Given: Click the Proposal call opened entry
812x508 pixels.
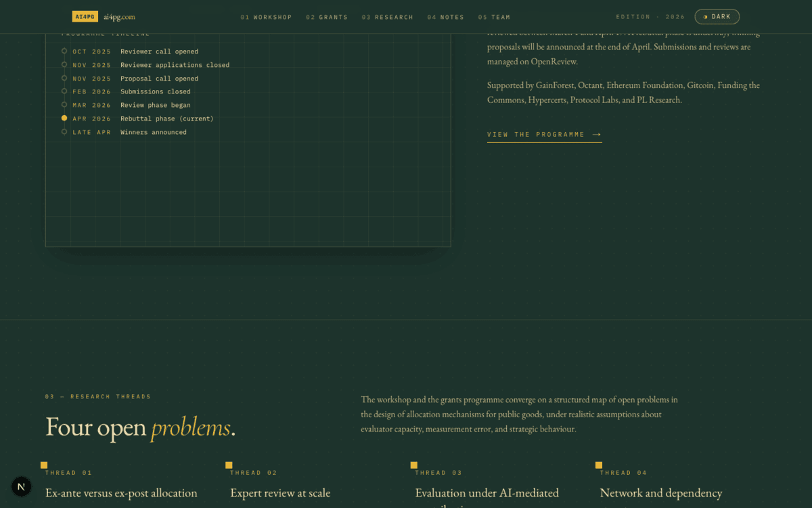Looking at the screenshot, I should [x=160, y=79].
